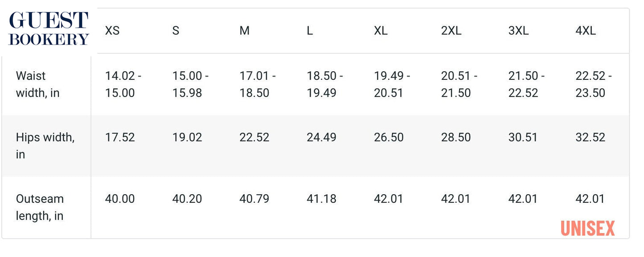Image resolution: width=644 pixels, height=257 pixels.
Task: Click the orange UNISEX label
Action: point(587,228)
